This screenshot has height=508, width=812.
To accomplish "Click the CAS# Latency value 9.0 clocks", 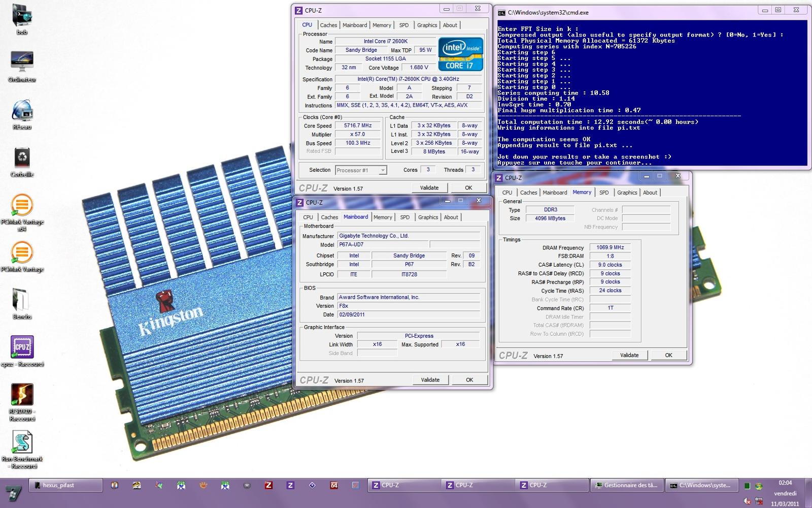I will [610, 265].
